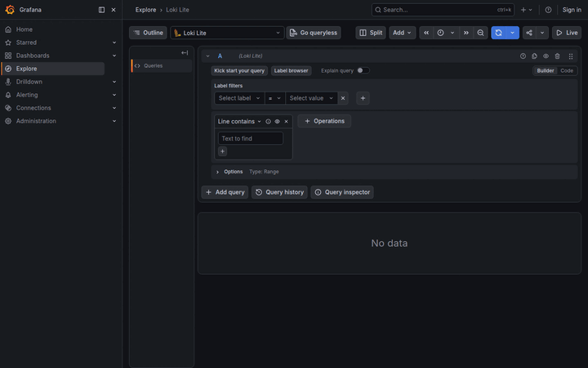Split the Explore pane
588x368 pixels.
[x=371, y=33]
